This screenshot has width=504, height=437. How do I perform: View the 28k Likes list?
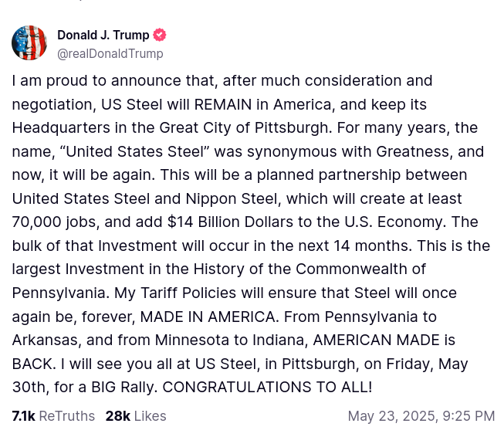coord(136,416)
